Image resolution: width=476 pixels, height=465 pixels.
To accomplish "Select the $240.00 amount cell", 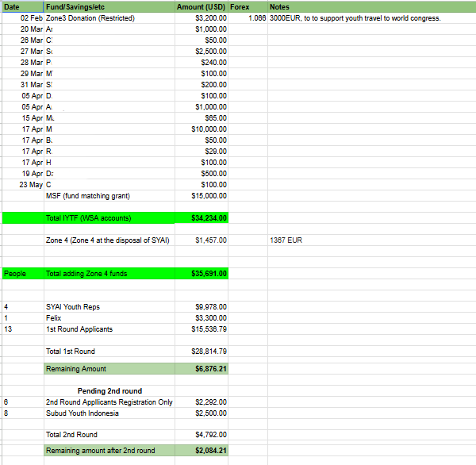I will tap(202, 63).
